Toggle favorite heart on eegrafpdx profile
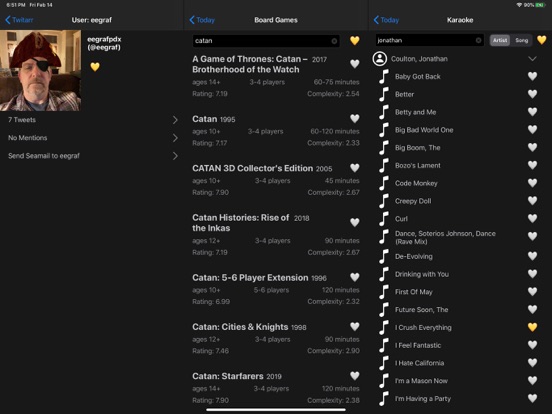 [95, 67]
